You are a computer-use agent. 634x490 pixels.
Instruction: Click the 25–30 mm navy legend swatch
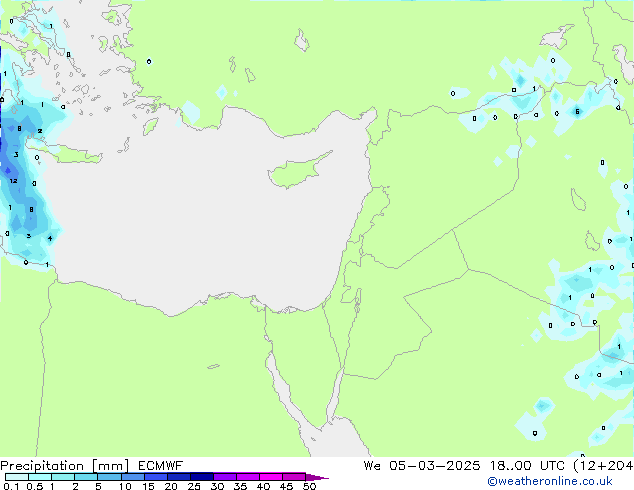[x=202, y=477]
